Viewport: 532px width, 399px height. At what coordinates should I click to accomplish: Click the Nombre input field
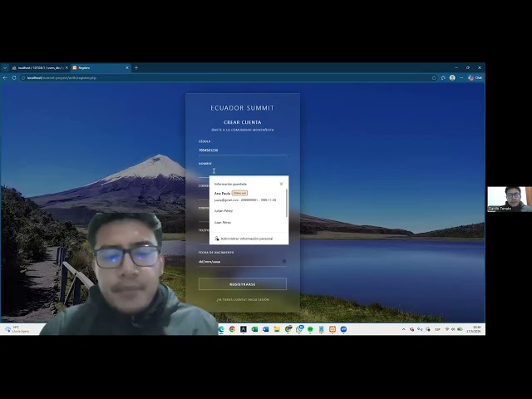tap(243, 172)
